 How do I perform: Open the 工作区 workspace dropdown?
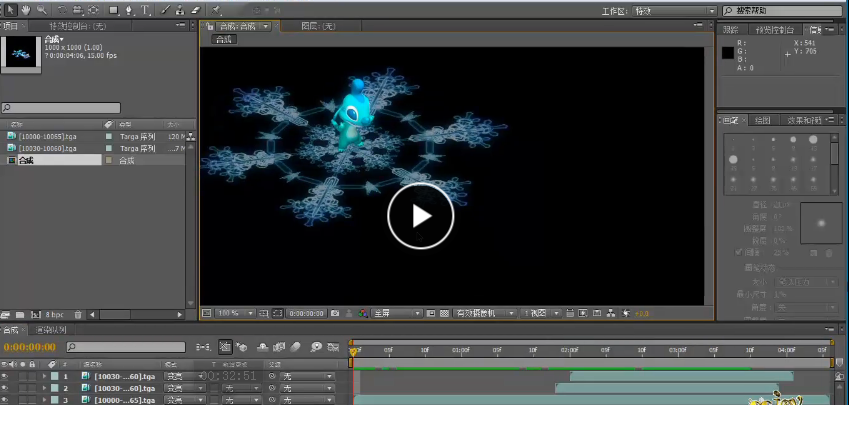(x=674, y=11)
